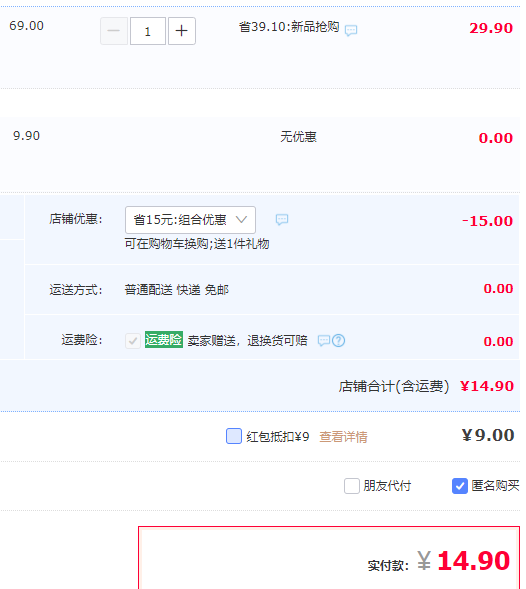Click the green 运费险 badge
This screenshot has height=589, width=526.
point(164,340)
